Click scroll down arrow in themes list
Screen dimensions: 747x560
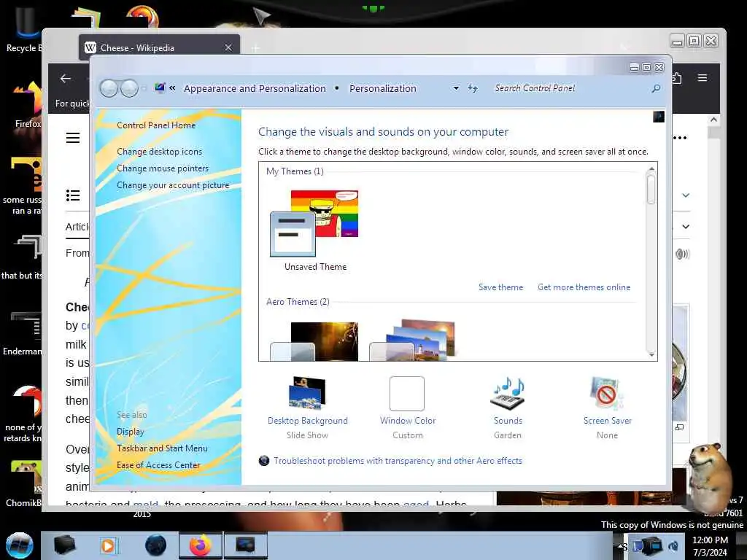[651, 355]
